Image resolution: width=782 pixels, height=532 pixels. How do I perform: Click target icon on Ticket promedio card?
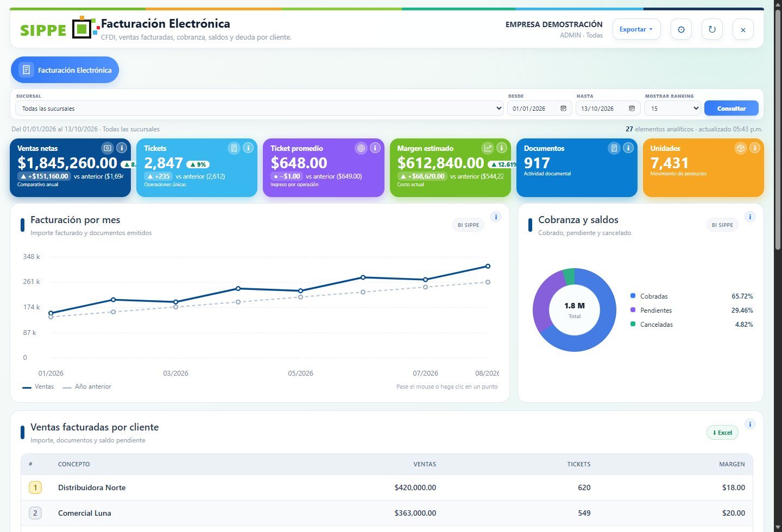tap(361, 148)
